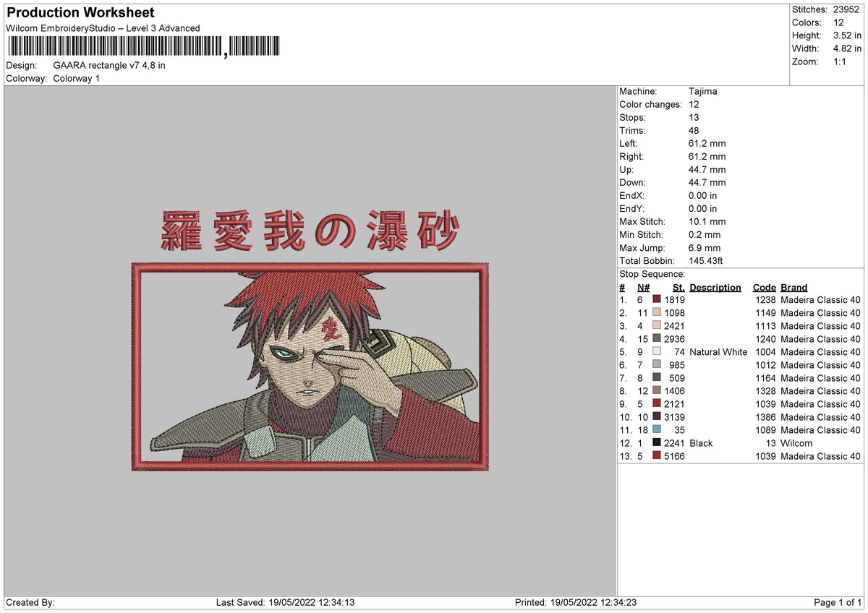The width and height of the screenshot is (868, 613).
Task: Select the Natural White thread swatch
Action: click(655, 352)
